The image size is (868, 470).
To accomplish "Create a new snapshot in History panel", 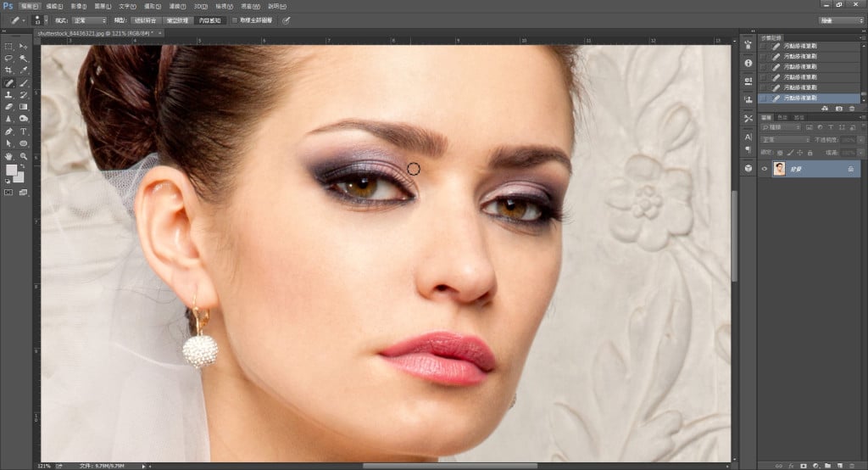I will pos(838,109).
